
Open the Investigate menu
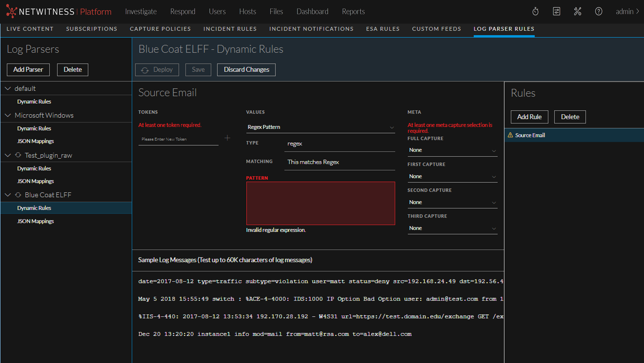[x=141, y=11]
